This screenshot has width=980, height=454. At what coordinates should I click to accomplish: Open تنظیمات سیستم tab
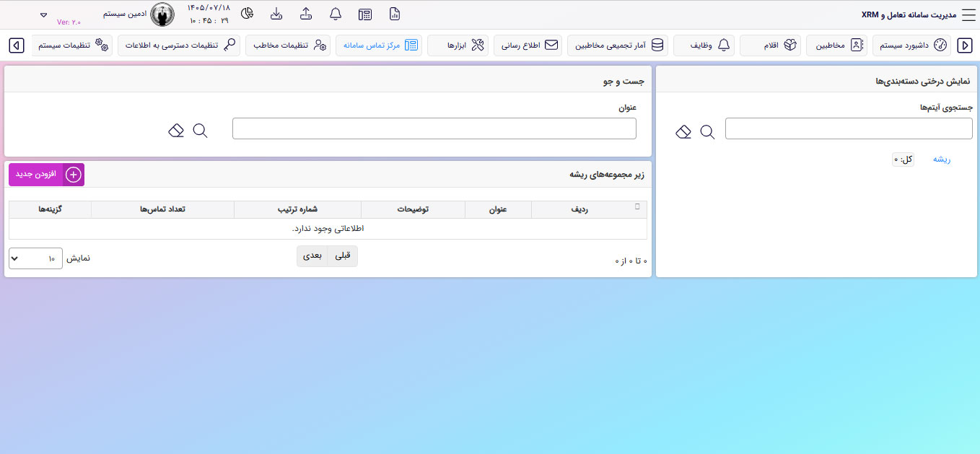tap(71, 45)
